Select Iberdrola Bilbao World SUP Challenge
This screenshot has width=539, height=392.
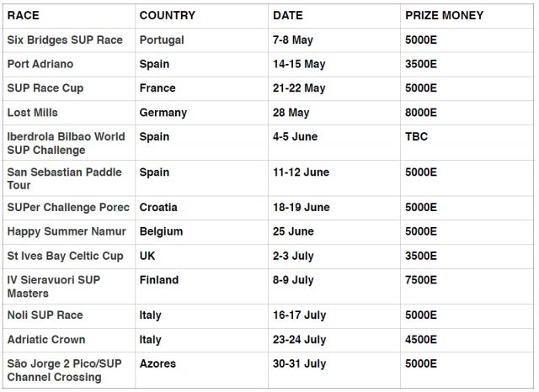66,143
